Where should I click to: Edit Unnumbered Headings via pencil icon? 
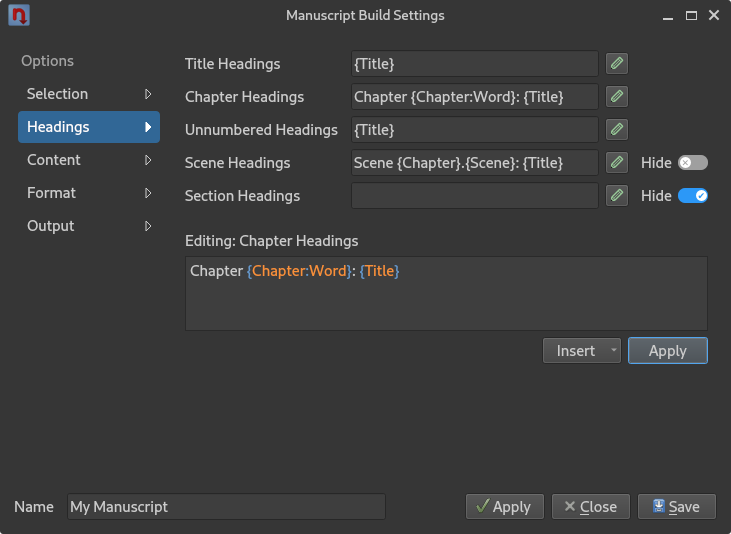(617, 130)
